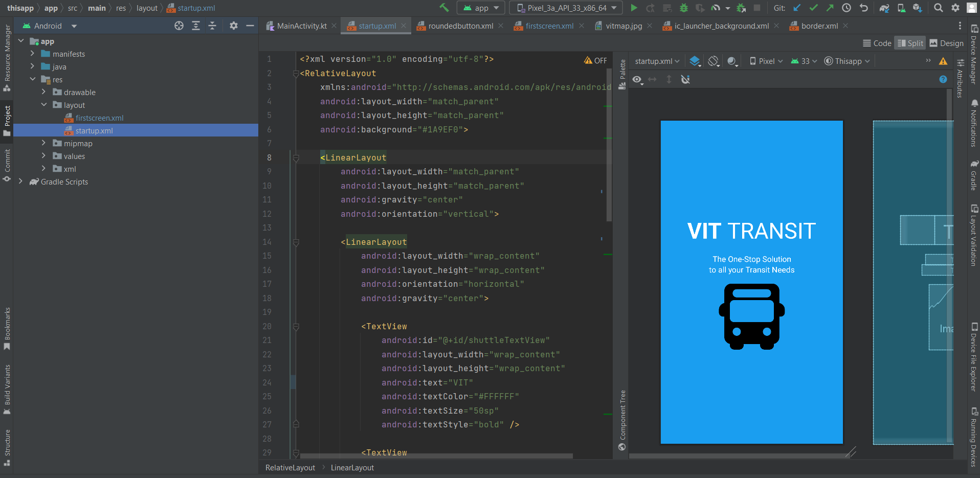Enable Autoconnect with the magnet icon
The height and width of the screenshot is (478, 980).
click(685, 80)
